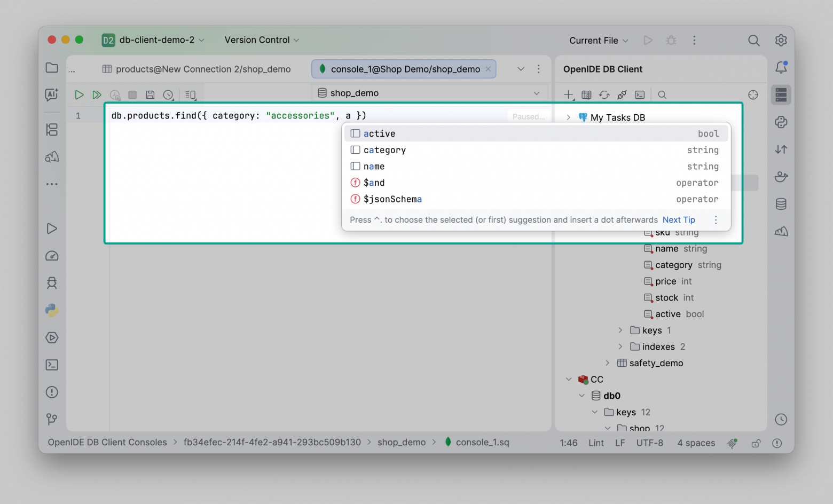Expand the My Tasks DB node
This screenshot has height=504, width=833.
[569, 117]
